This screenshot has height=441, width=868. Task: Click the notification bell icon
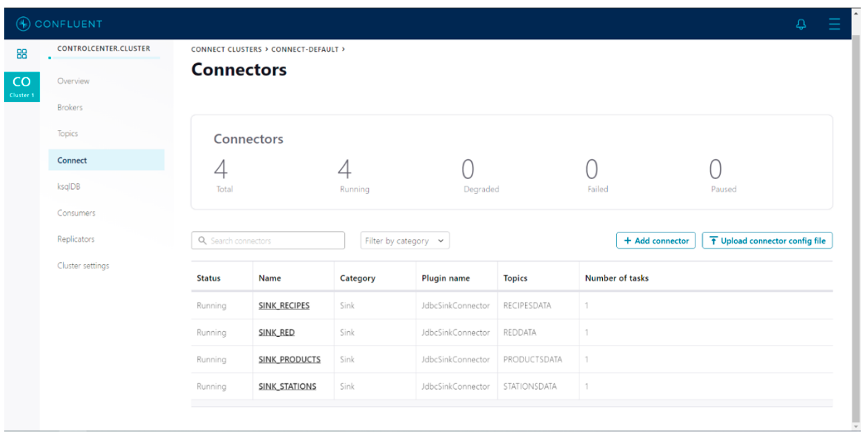[x=801, y=24]
